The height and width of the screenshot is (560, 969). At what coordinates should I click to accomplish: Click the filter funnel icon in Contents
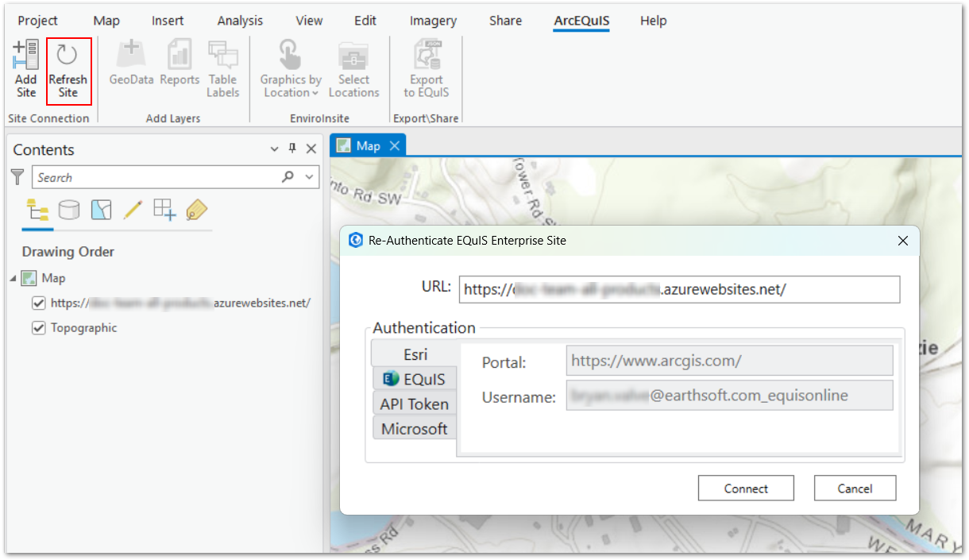17,177
